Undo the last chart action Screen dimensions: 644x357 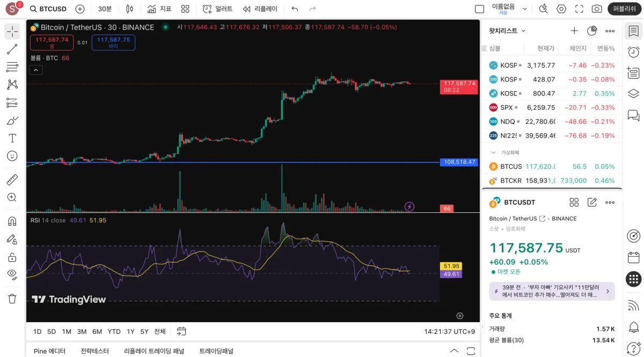coord(295,9)
